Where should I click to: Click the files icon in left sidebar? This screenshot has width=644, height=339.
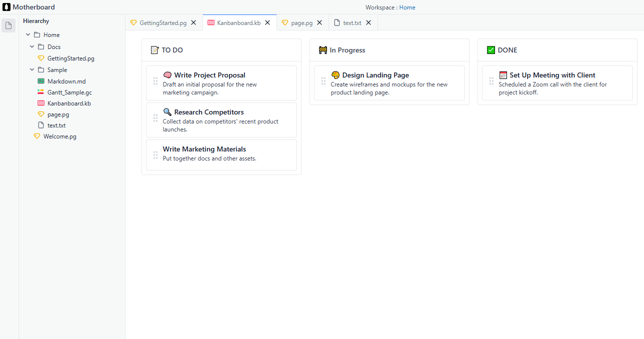coord(8,25)
